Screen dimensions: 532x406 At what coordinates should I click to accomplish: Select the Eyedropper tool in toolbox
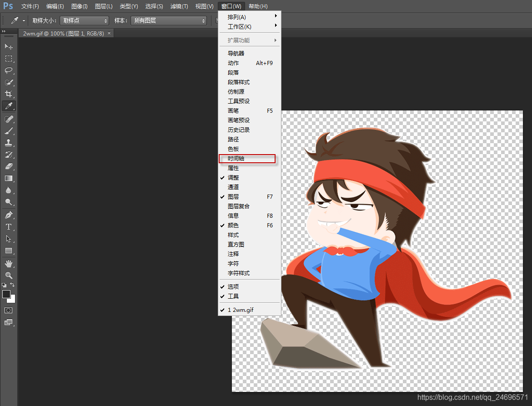(9, 106)
